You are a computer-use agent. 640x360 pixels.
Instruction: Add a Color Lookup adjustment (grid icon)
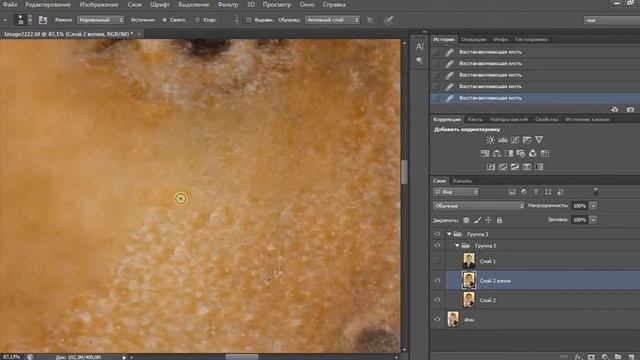tap(544, 153)
